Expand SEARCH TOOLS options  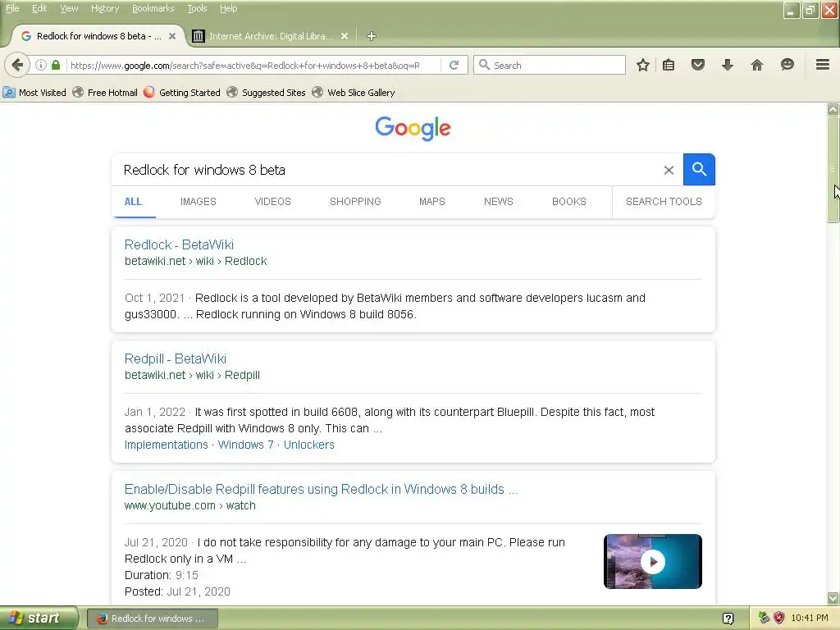[664, 202]
